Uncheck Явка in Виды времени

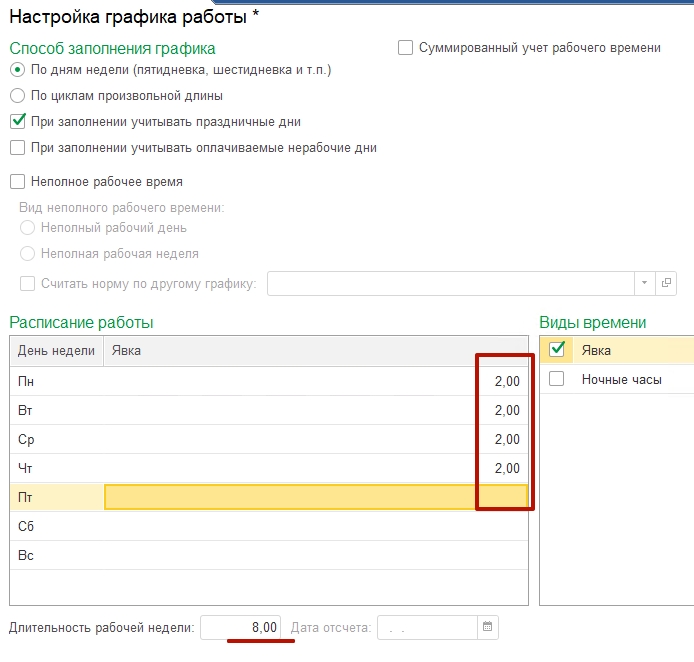[x=556, y=350]
